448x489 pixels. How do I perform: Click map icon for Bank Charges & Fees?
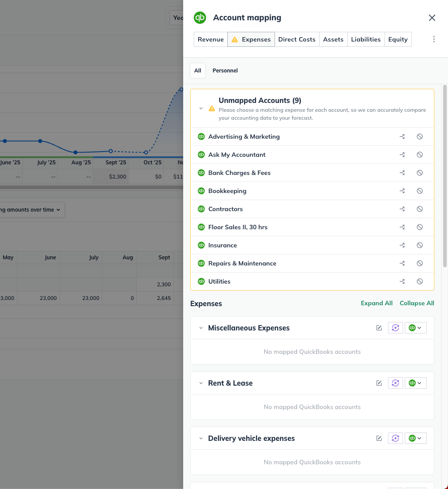pyautogui.click(x=402, y=173)
